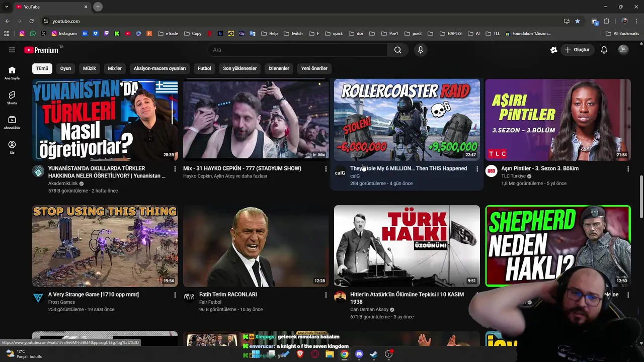Viewport: 644px width, 362px height.
Task: Open Shorts in the sidebar
Action: click(12, 98)
